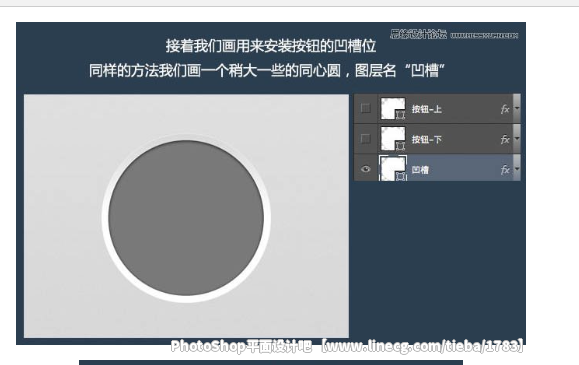Expand effects arrow on 凹槽 layer
The width and height of the screenshot is (579, 365).
coord(517,168)
